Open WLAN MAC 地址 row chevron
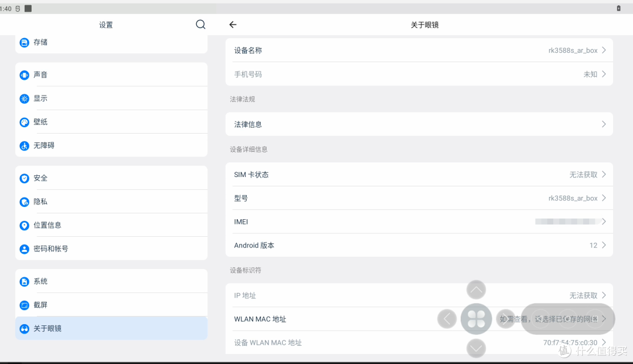Viewport: 633px width, 364px height. [x=604, y=319]
